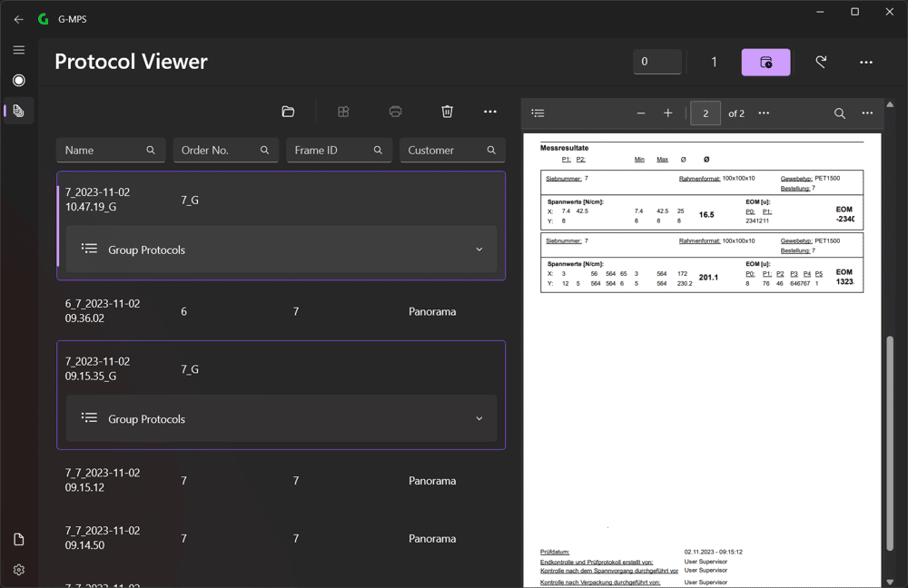Zoom in the PDF with plus button
The image size is (908, 588).
click(x=667, y=113)
